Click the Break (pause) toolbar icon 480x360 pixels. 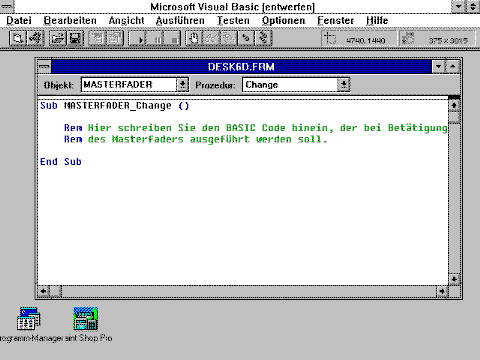pyautogui.click(x=155, y=38)
